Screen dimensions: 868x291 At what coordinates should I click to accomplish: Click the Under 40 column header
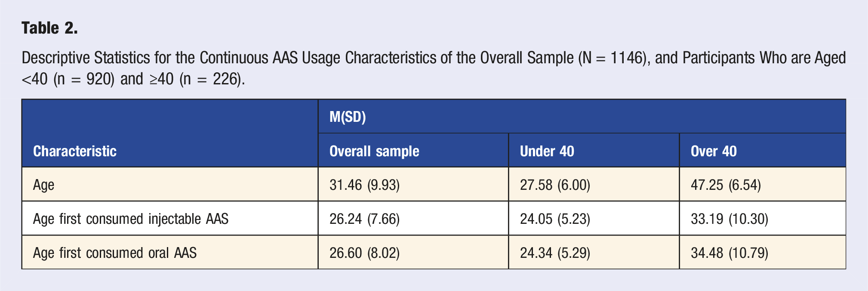pyautogui.click(x=594, y=151)
